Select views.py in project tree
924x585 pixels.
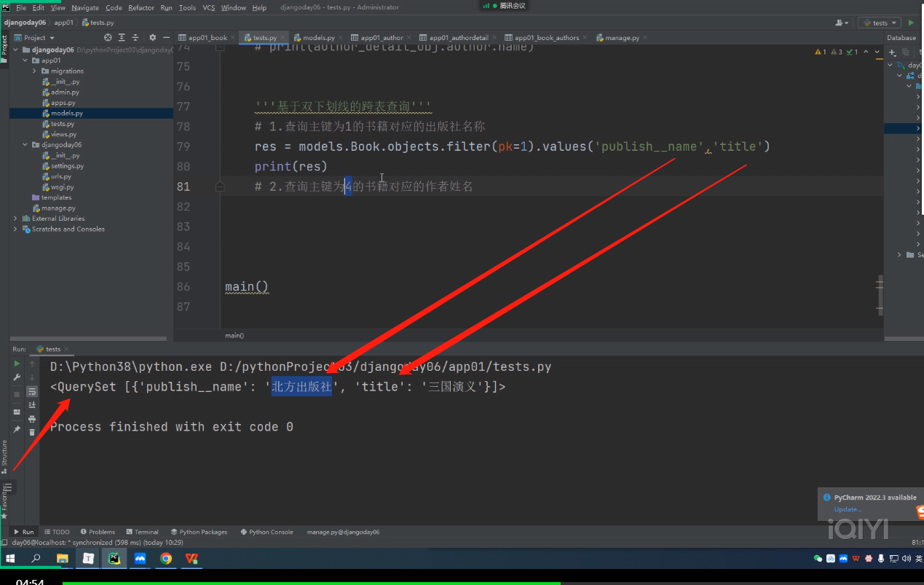pos(63,134)
